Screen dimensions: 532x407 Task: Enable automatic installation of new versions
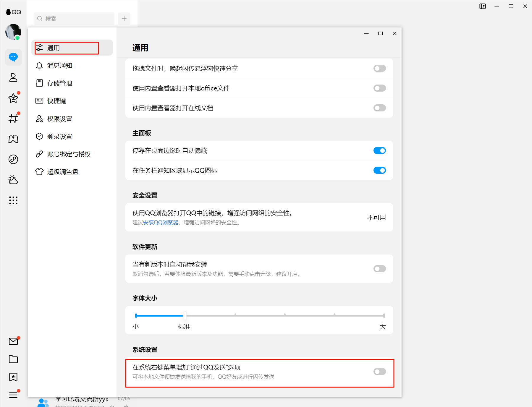tap(379, 269)
